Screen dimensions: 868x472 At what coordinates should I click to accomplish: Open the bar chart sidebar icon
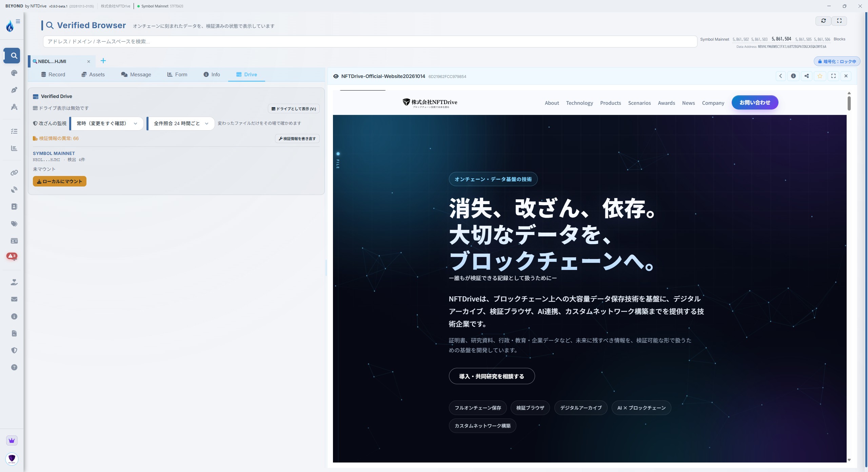click(14, 148)
